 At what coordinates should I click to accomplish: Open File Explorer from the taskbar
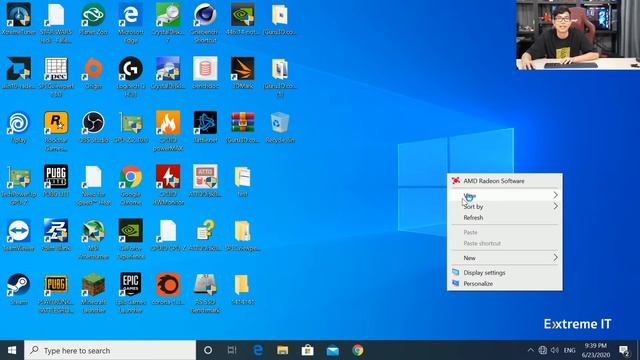[x=282, y=350]
